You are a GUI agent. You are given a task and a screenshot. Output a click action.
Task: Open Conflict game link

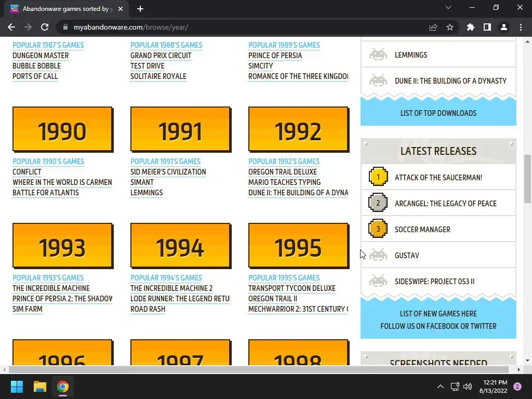point(27,172)
